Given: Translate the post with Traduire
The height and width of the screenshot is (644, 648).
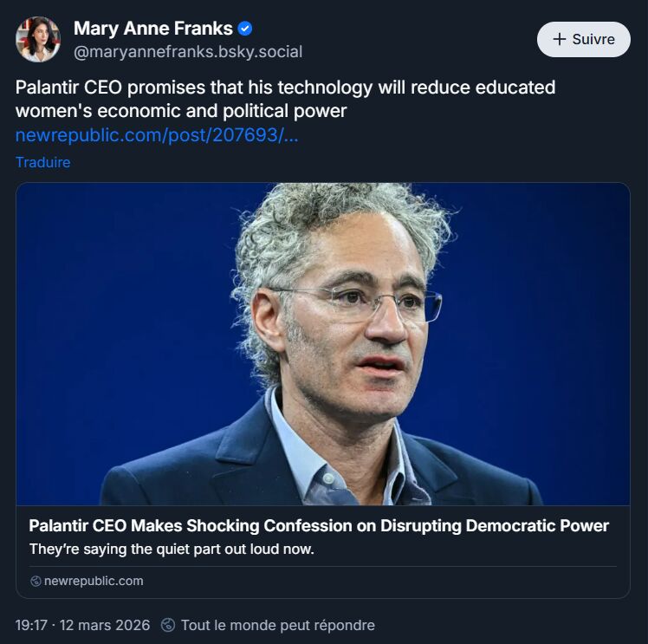Looking at the screenshot, I should click(x=42, y=162).
